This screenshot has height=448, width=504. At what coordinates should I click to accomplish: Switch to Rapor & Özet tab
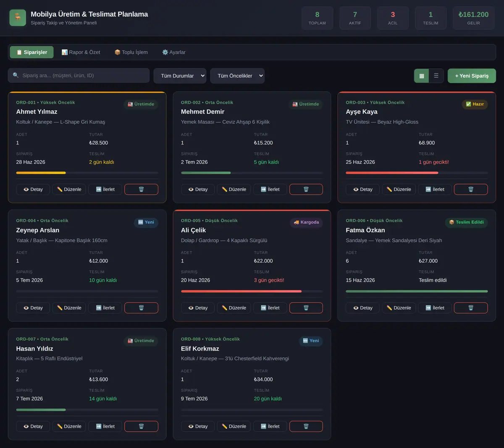click(81, 52)
